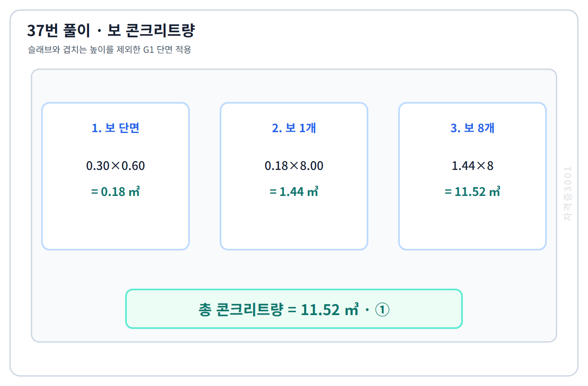Click the result = 0.18 m²
The image size is (588, 386).
115,192
